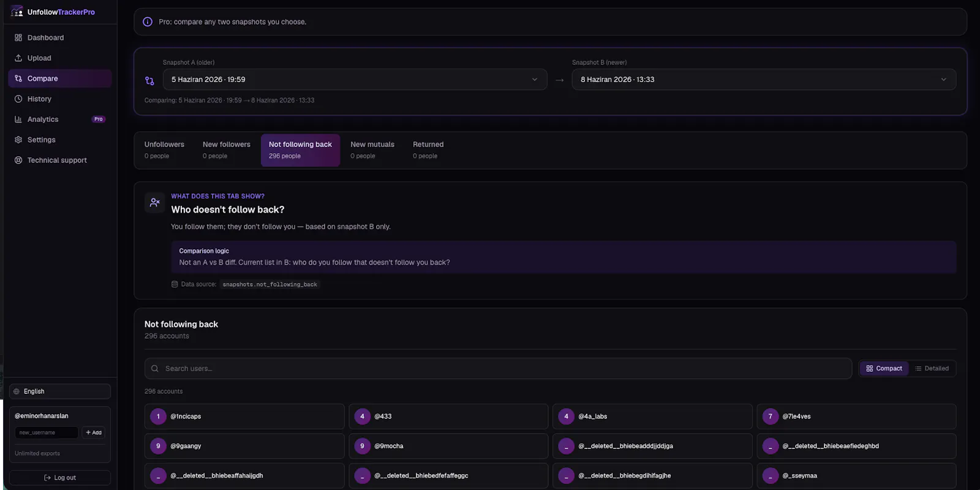Click the magnifier icon in search box
The image size is (980, 490).
[x=155, y=369]
